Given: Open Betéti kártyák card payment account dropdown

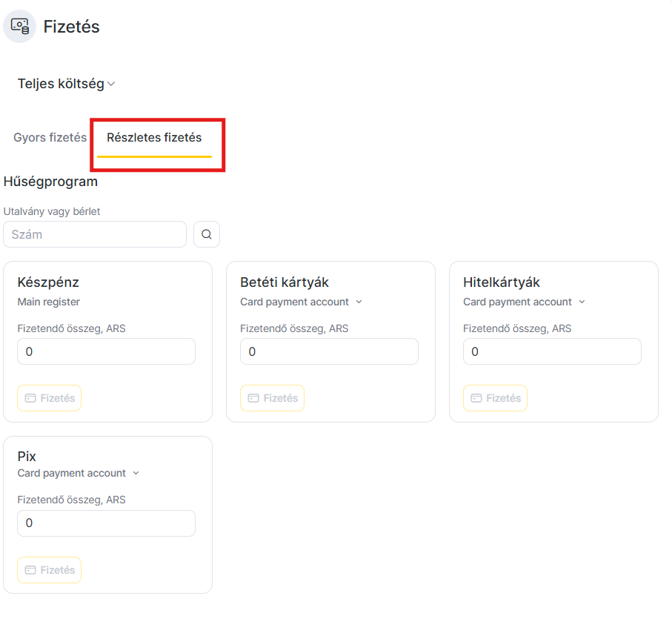Looking at the screenshot, I should tap(359, 302).
